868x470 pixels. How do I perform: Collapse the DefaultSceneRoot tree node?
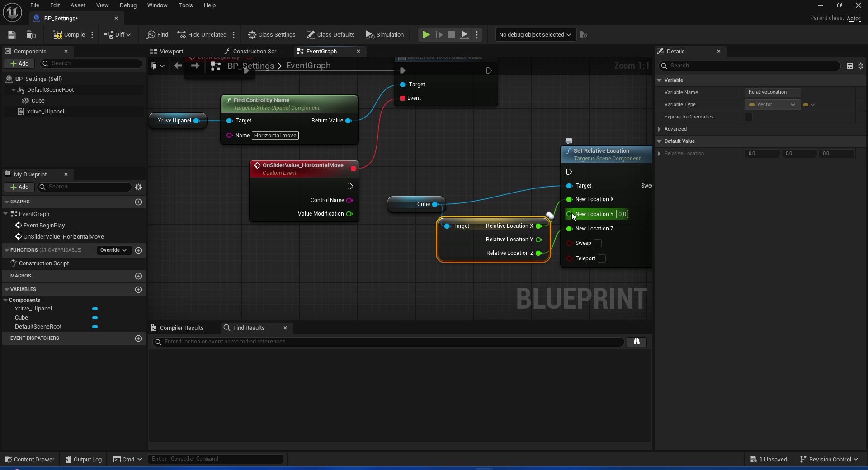13,90
